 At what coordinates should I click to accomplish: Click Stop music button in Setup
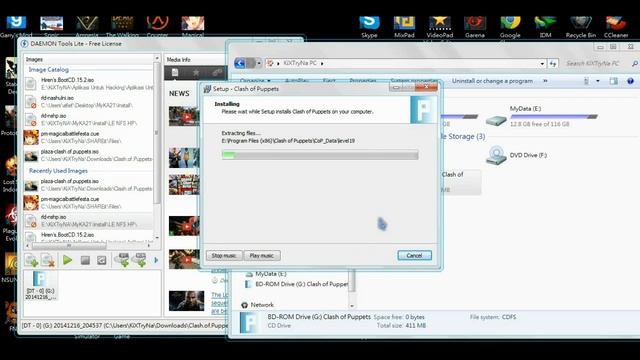[x=224, y=256]
